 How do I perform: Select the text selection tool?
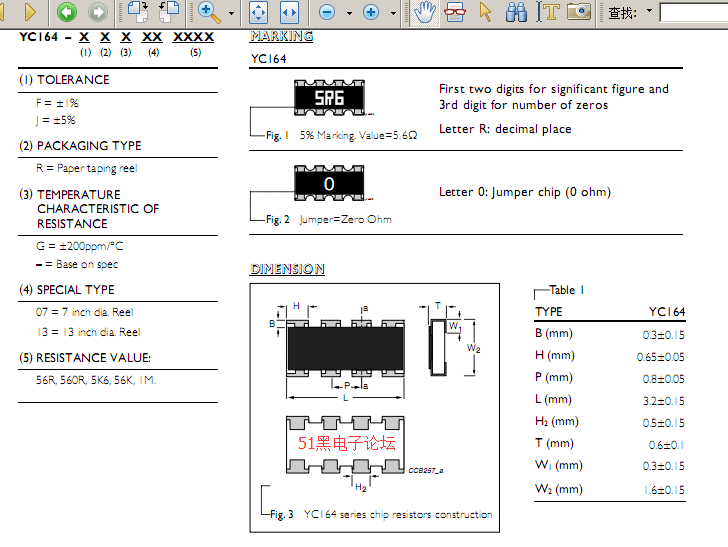tap(548, 12)
